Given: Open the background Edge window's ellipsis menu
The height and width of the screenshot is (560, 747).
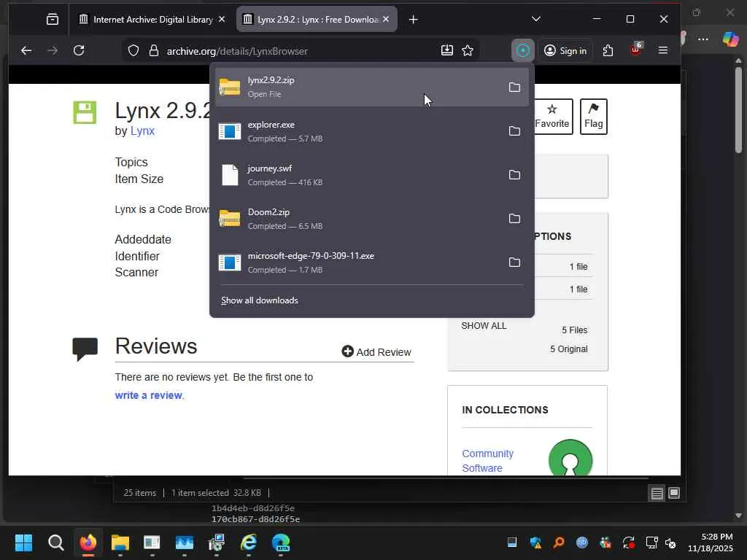Looking at the screenshot, I should pos(703,39).
